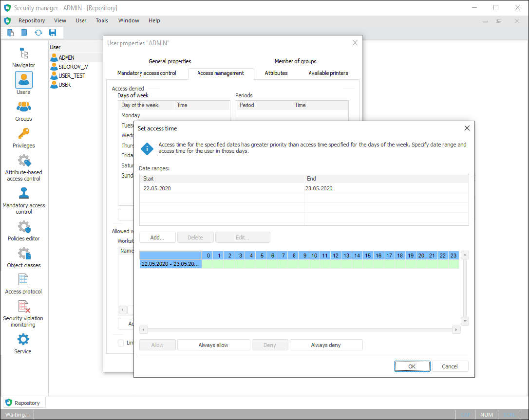The image size is (529, 420).
Task: Open the Tools menu
Action: (102, 20)
